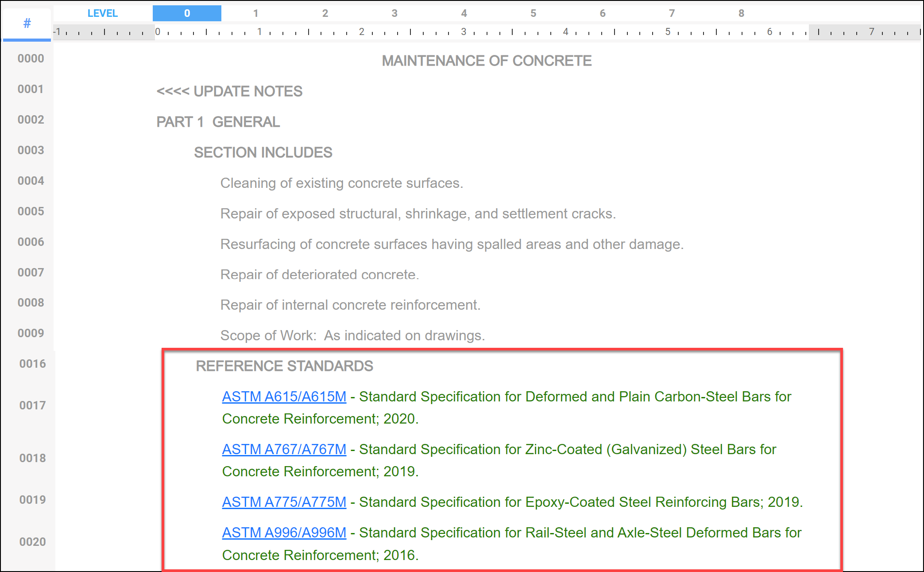This screenshot has width=924, height=572.
Task: Click 'Repair of deteriorated concrete.' line
Action: coord(320,275)
